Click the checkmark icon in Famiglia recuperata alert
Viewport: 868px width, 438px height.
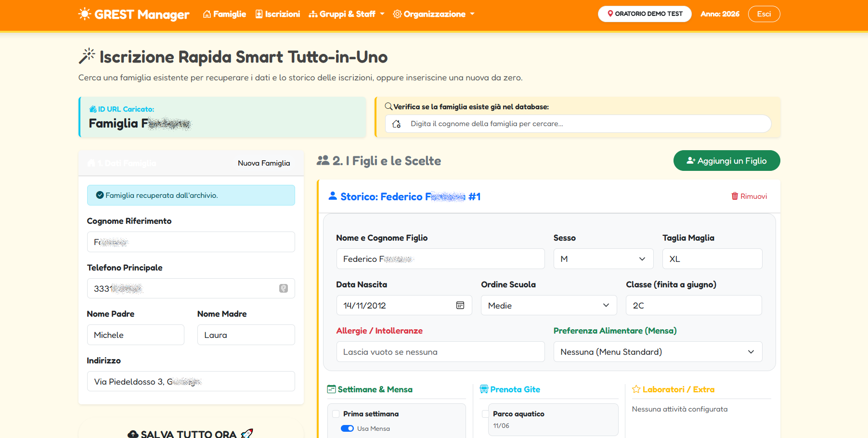100,195
